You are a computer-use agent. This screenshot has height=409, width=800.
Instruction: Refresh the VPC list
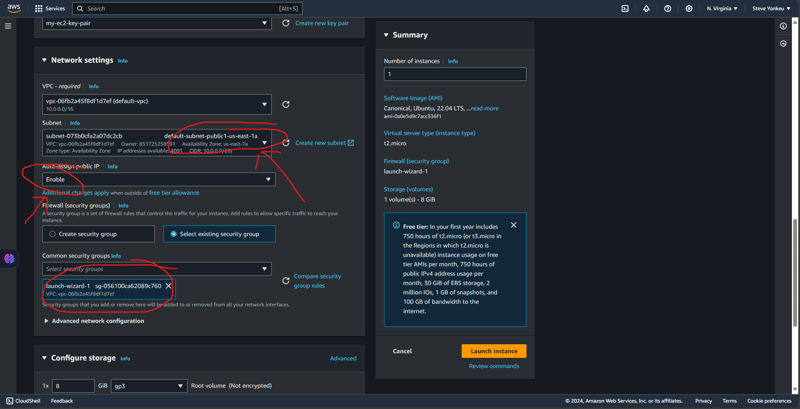[286, 104]
